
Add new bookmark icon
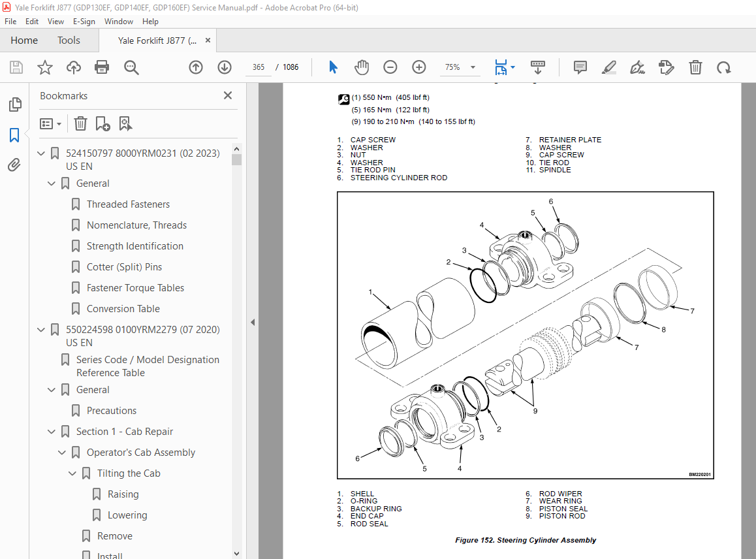pos(102,123)
